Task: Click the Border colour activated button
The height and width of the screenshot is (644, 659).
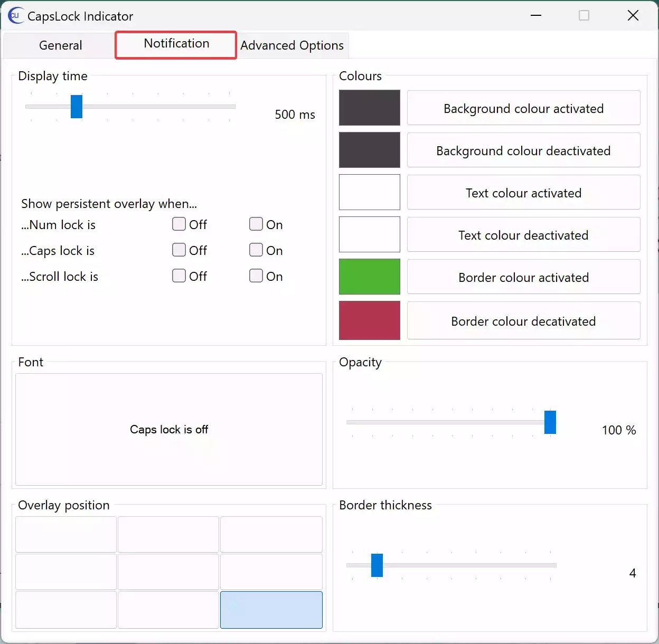Action: click(523, 277)
